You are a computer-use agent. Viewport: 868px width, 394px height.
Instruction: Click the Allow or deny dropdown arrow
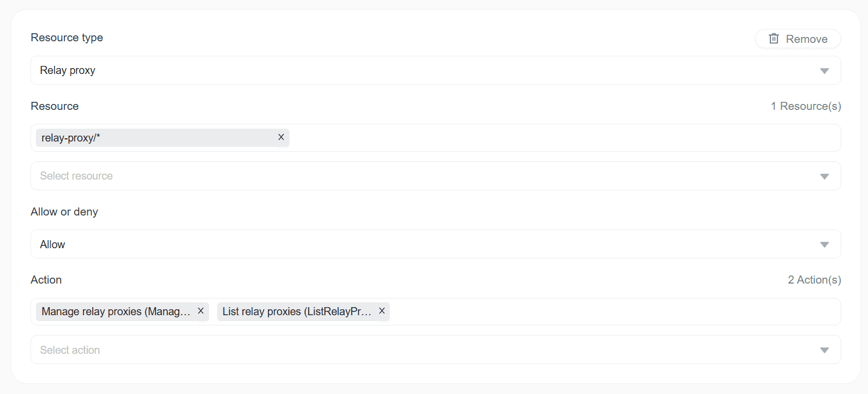(x=824, y=244)
